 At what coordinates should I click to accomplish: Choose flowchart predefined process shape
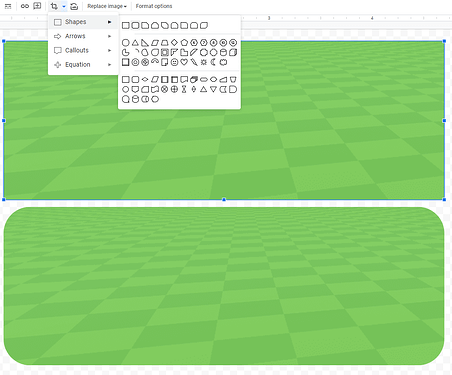(165, 79)
